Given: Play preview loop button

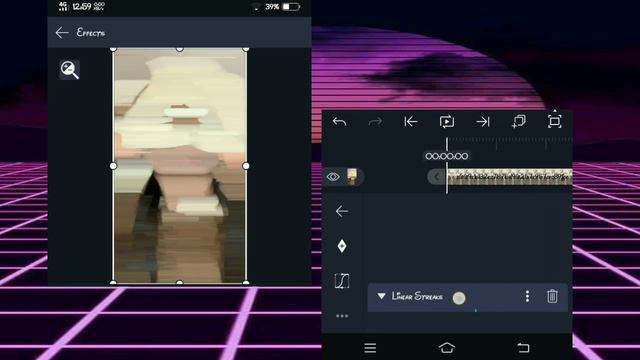Looking at the screenshot, I should [447, 122].
